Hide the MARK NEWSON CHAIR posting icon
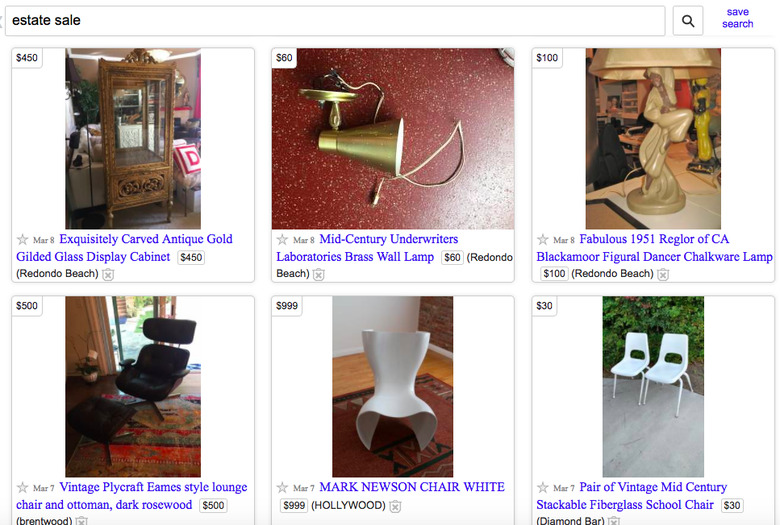Viewport: 780px width, 525px height. coord(395,506)
